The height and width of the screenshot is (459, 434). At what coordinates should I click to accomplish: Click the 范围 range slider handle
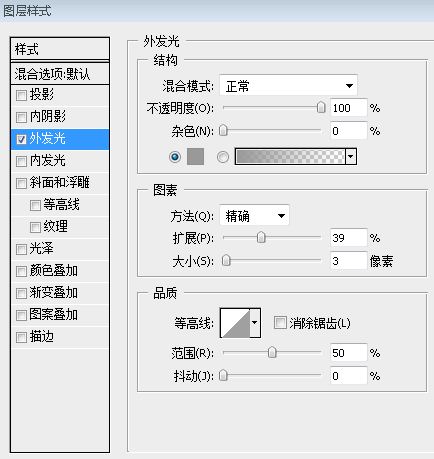[272, 352]
